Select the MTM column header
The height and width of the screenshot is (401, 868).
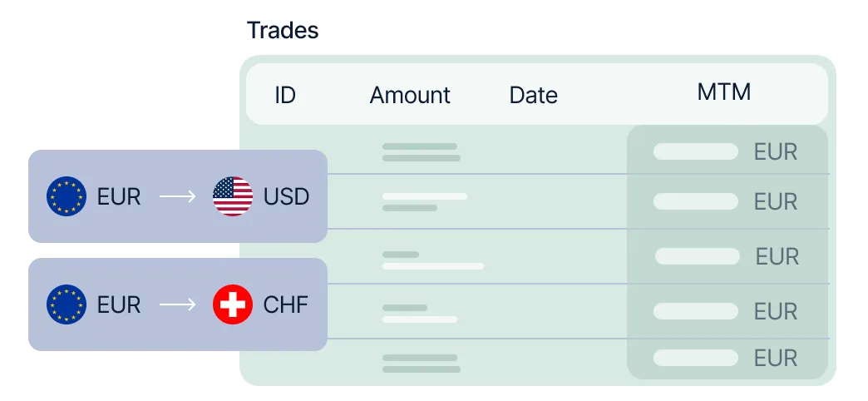coord(724,92)
